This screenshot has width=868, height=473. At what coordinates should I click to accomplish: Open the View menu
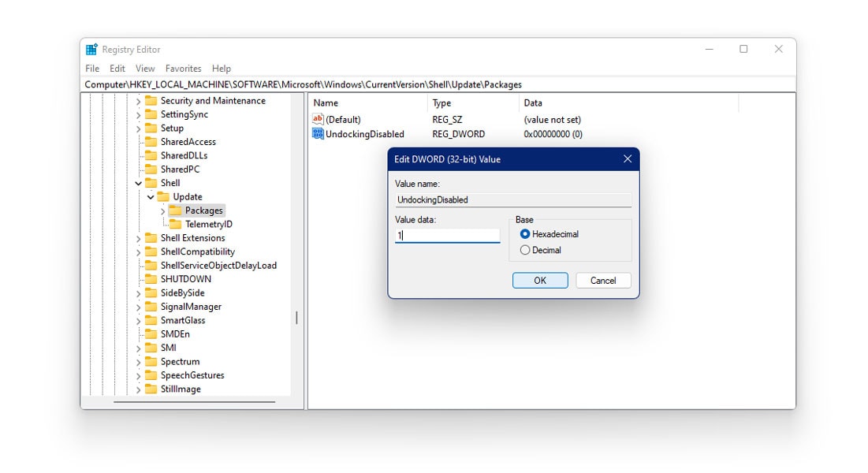coord(145,68)
